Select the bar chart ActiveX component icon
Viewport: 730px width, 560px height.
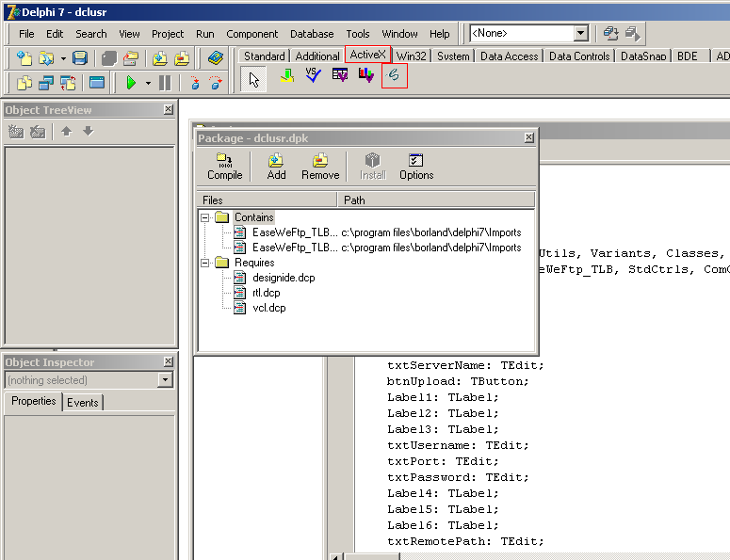pyautogui.click(x=366, y=75)
